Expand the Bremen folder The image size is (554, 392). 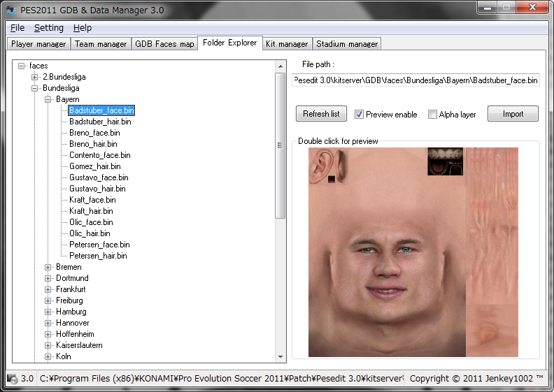click(48, 267)
